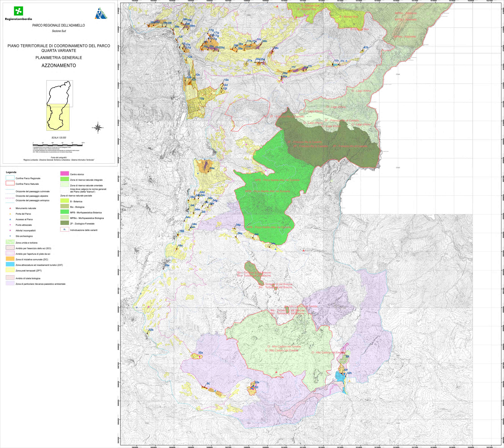Click the '30c' variant label on map
The width and height of the screenshot is (504, 448).
[276, 48]
